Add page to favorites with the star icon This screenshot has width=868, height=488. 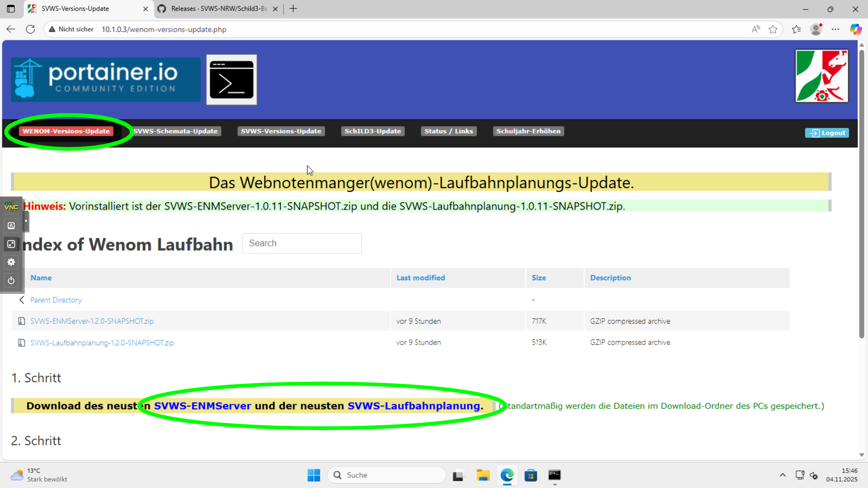tap(773, 29)
